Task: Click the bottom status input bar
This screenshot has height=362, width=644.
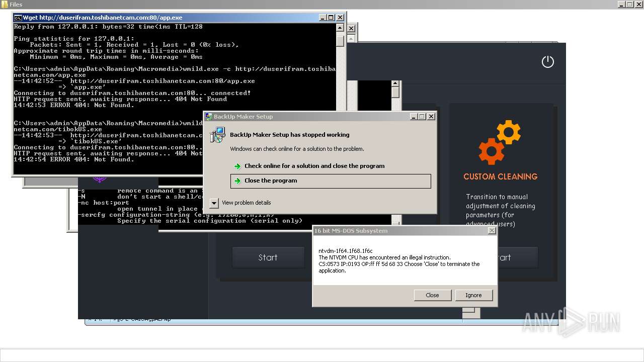Action: 322,355
